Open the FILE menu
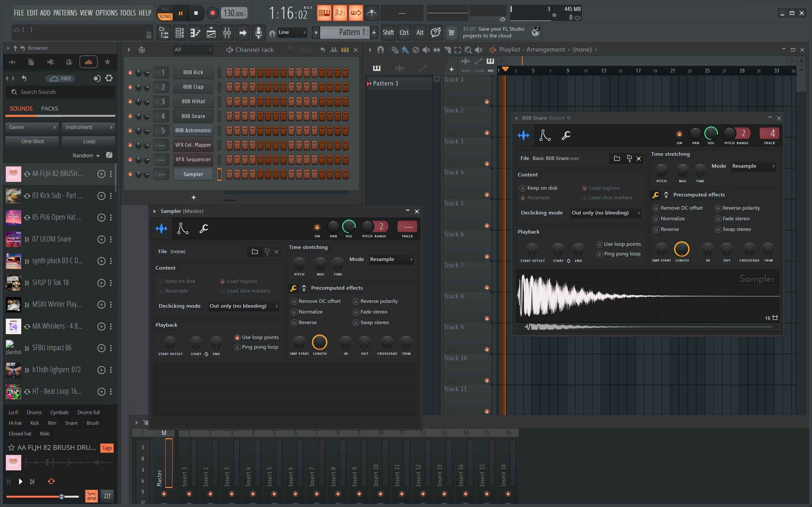This screenshot has width=812, height=507. click(x=19, y=13)
